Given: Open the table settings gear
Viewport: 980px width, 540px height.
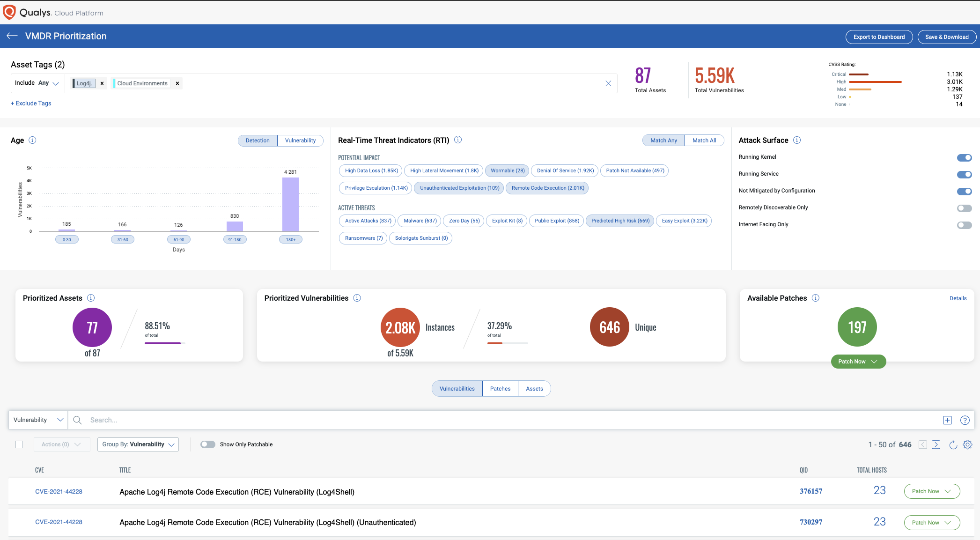Looking at the screenshot, I should pos(968,444).
